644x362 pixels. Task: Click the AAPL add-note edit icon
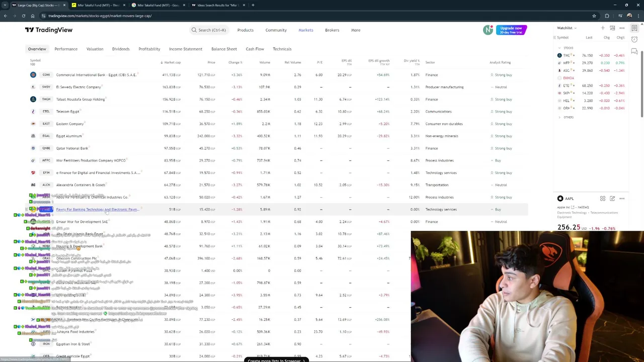612,199
